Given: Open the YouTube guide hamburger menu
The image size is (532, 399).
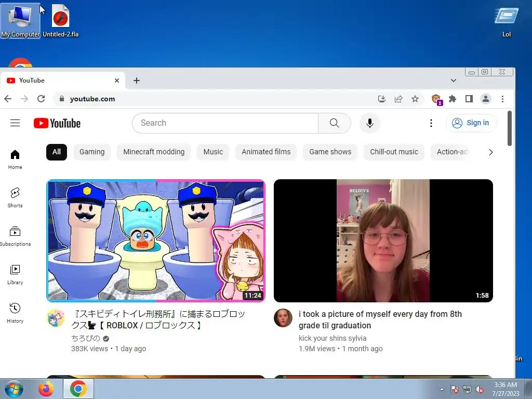Looking at the screenshot, I should coord(15,123).
